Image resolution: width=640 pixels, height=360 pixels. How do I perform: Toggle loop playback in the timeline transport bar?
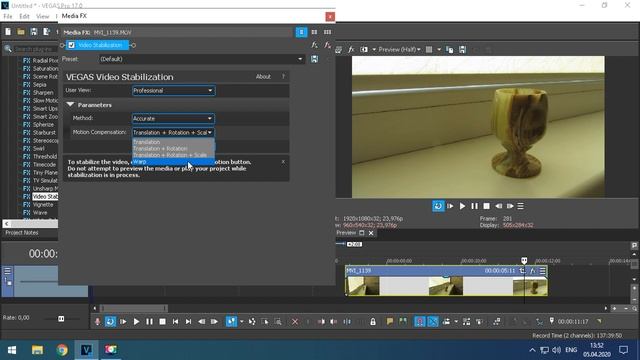click(110, 322)
